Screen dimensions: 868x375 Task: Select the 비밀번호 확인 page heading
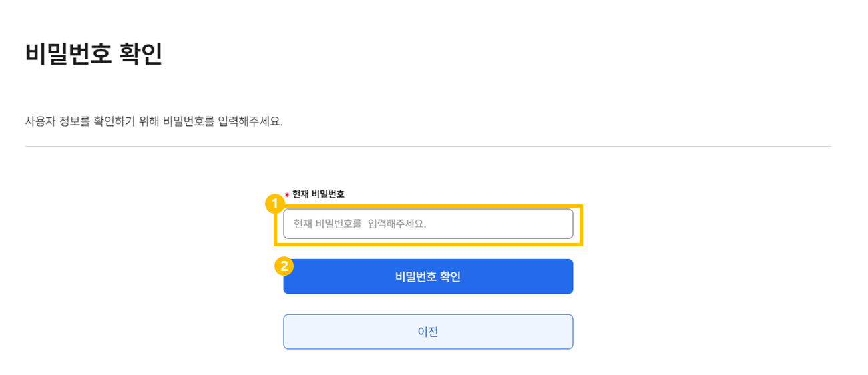[x=93, y=53]
